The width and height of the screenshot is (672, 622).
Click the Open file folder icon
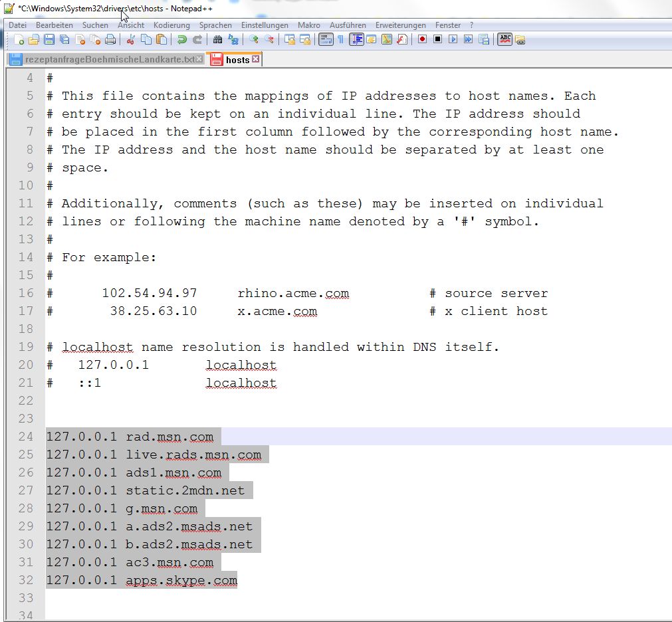click(x=34, y=40)
